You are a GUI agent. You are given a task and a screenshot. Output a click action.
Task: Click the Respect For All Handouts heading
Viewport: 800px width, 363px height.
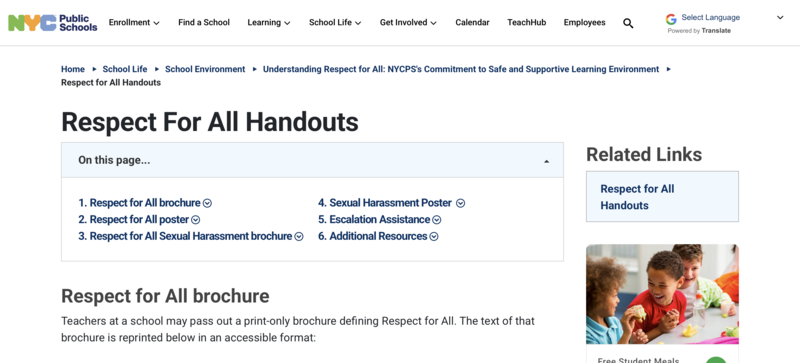[x=210, y=122]
